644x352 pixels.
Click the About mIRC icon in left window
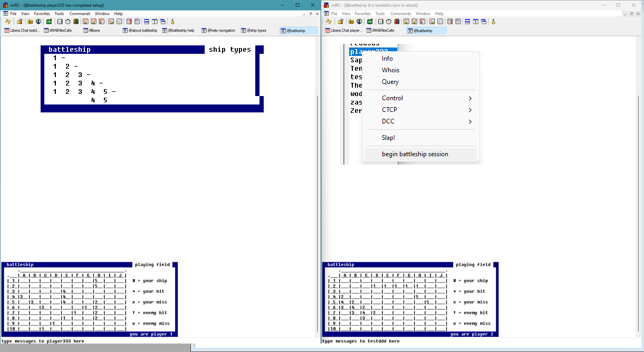[172, 22]
